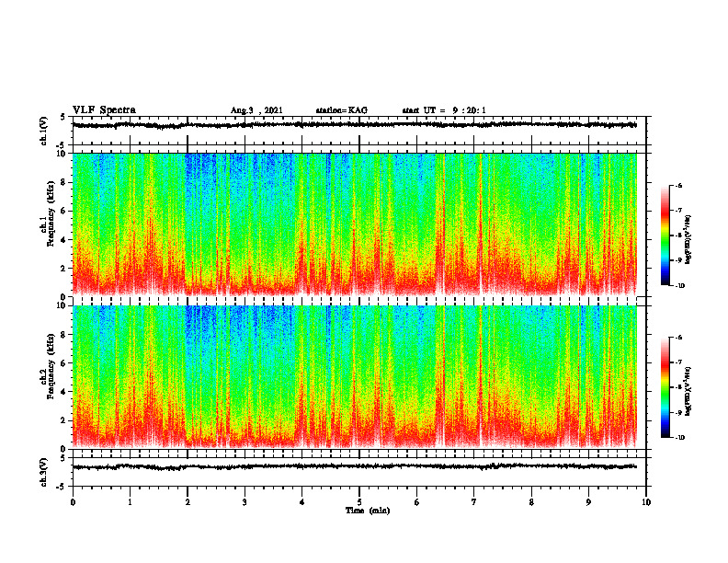Click time axis tick label "10"
Viewport: 728px width, 563px height.
click(646, 502)
